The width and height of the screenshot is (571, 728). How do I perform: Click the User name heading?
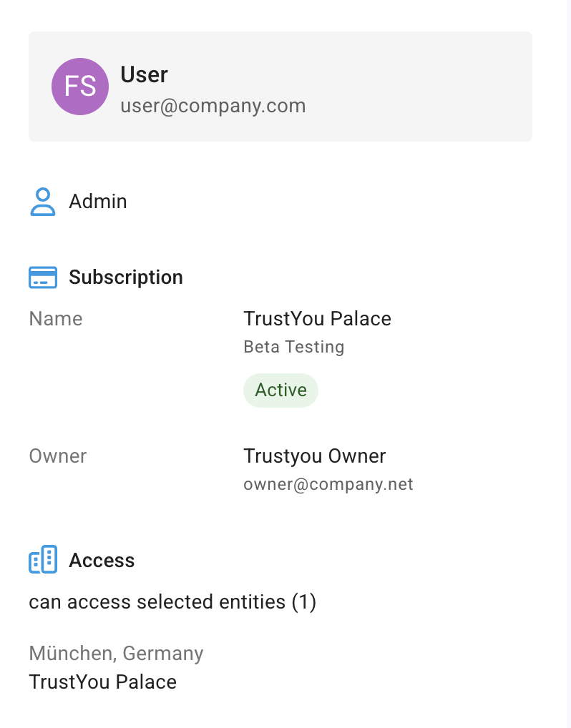pyautogui.click(x=144, y=74)
